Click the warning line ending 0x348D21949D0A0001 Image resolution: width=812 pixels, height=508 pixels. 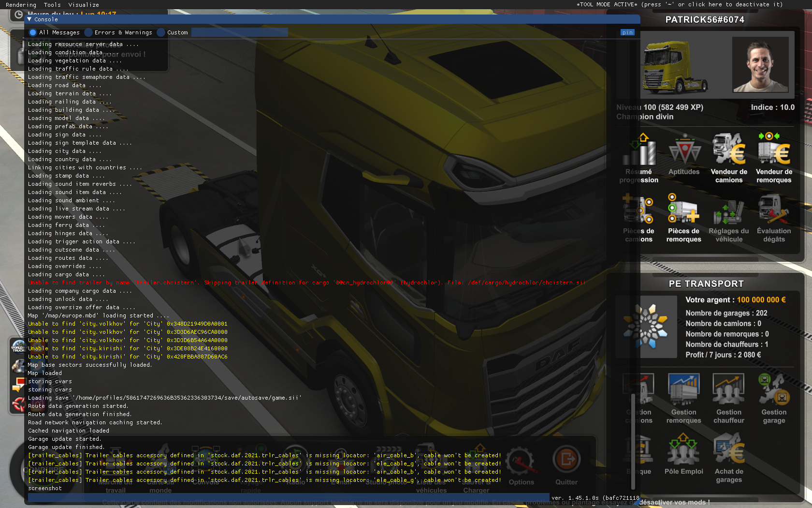(128, 324)
